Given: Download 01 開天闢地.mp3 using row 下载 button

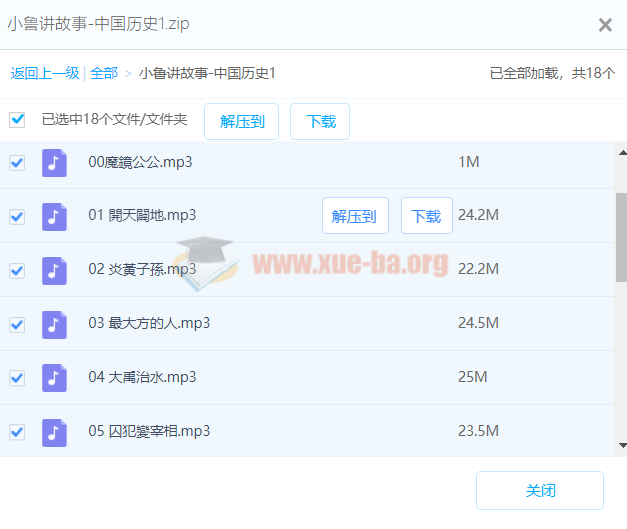Looking at the screenshot, I should coord(426,216).
